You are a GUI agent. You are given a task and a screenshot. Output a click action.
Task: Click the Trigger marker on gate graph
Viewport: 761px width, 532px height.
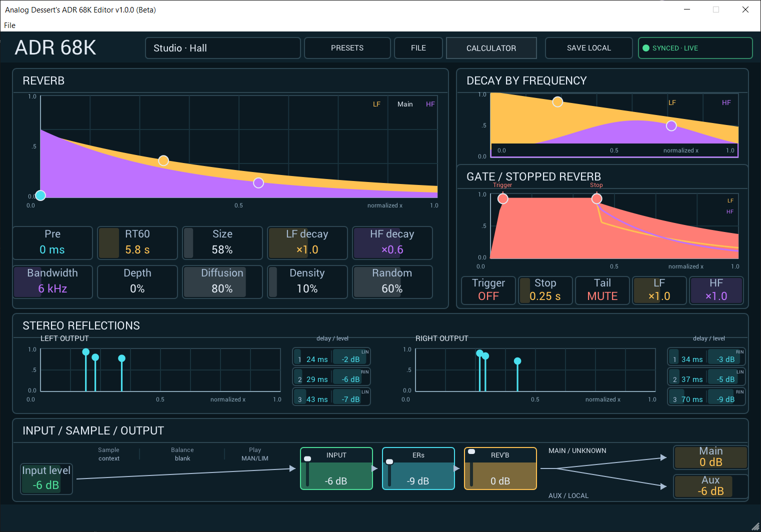click(503, 199)
